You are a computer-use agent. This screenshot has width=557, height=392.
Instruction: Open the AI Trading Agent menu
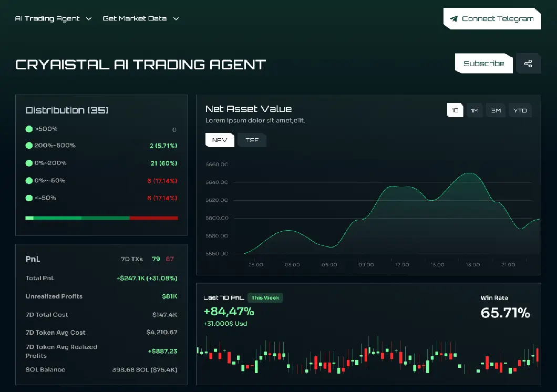click(x=47, y=18)
